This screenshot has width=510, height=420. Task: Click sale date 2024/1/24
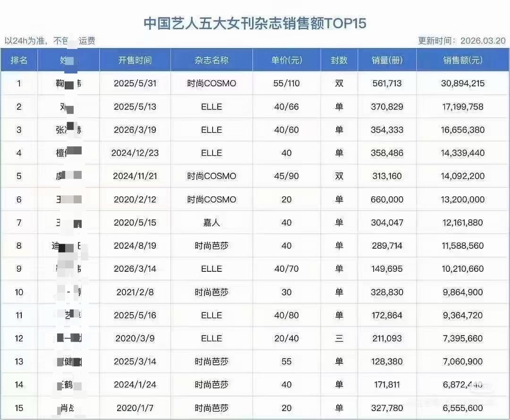pos(135,385)
